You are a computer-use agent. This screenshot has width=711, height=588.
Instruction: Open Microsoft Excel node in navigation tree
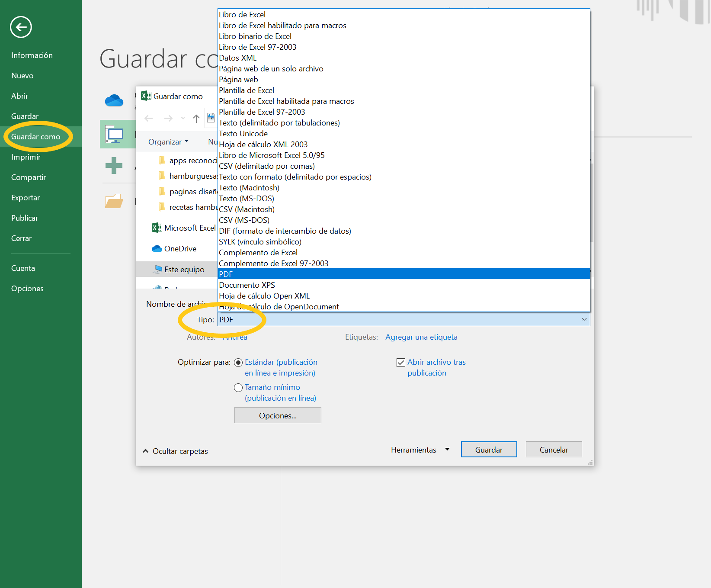184,228
